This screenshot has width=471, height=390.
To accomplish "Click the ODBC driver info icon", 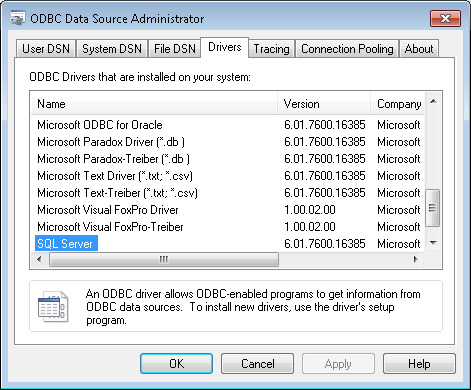I will pos(53,306).
